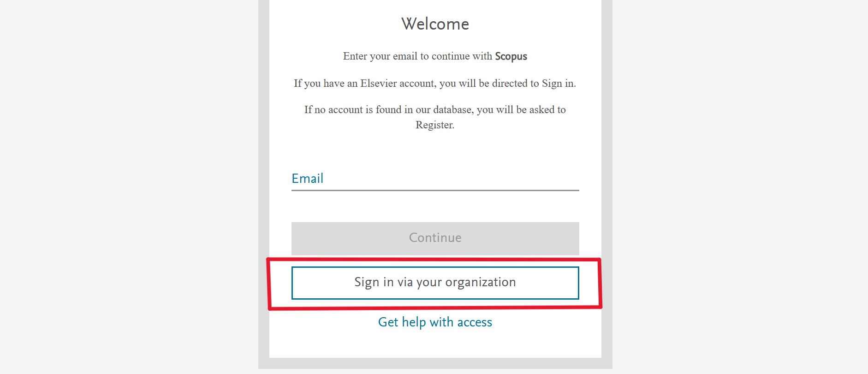Click the Welcome heading
Viewport: 868px width, 374px height.
(x=435, y=24)
